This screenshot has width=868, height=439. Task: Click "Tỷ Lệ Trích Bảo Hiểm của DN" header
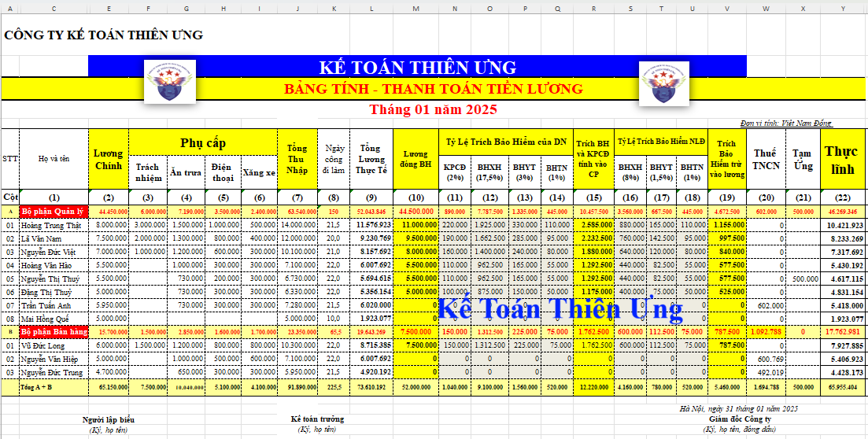pyautogui.click(x=506, y=142)
